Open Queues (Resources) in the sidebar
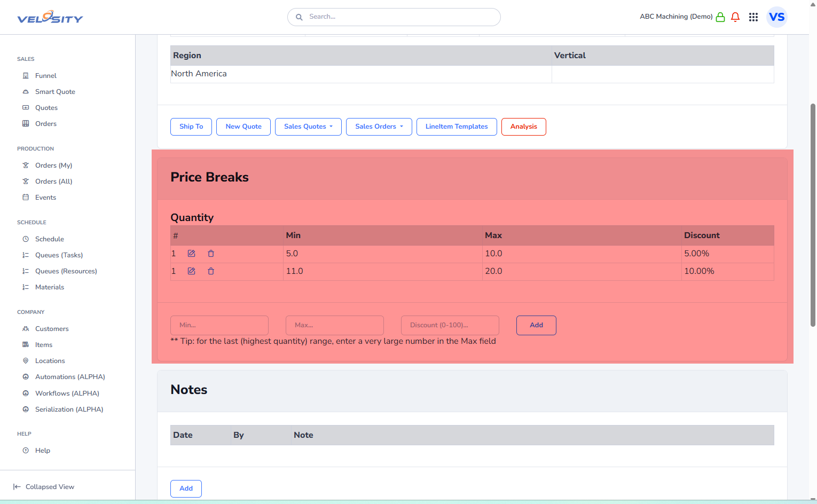 pos(66,271)
